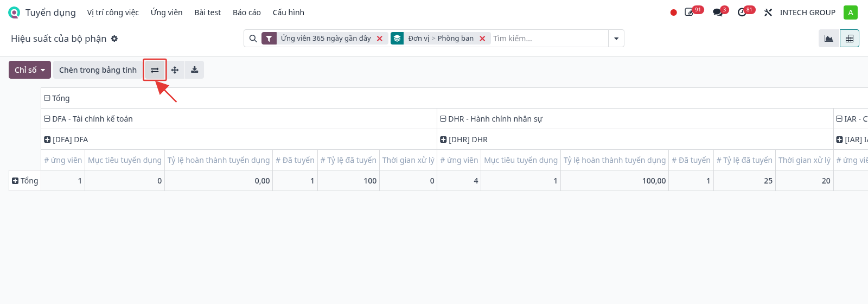Expand the Tổng row header

click(25, 181)
